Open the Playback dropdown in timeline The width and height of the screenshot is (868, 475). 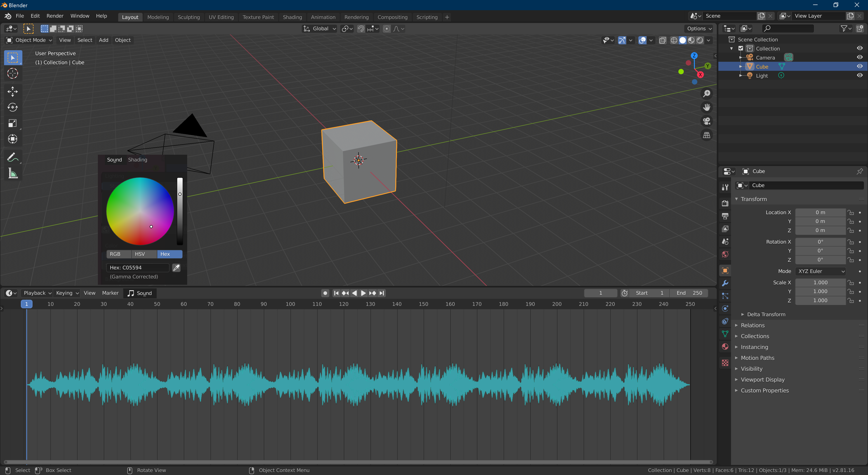click(37, 293)
